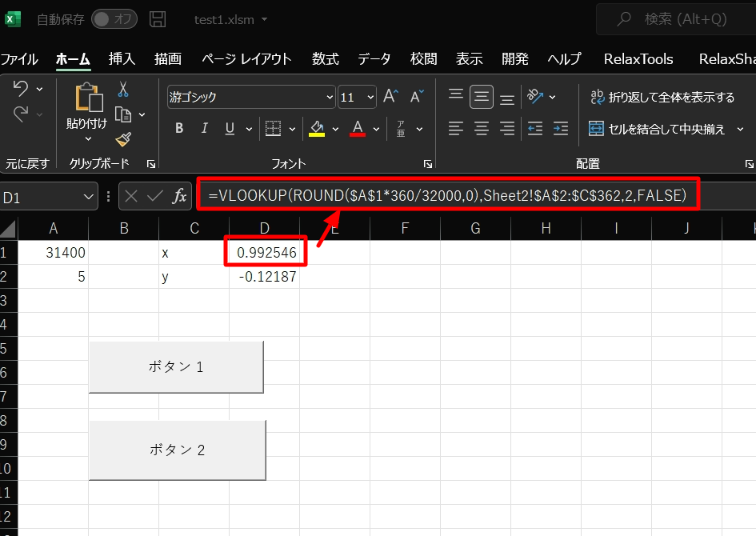
Task: Click the Undo arrow icon
Action: point(21,89)
